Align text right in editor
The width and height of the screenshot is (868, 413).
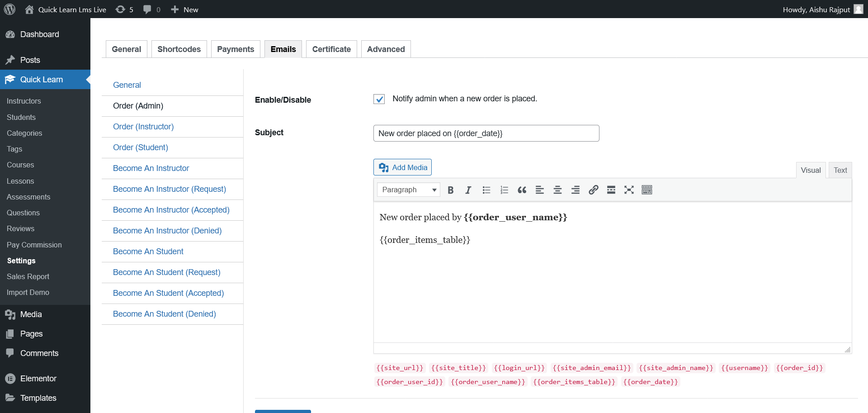576,190
